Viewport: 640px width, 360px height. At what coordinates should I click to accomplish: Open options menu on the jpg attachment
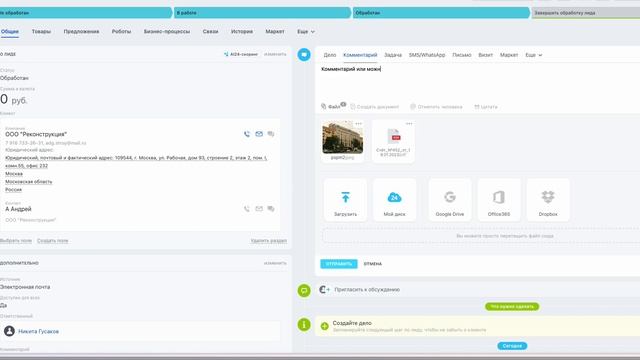tap(358, 124)
